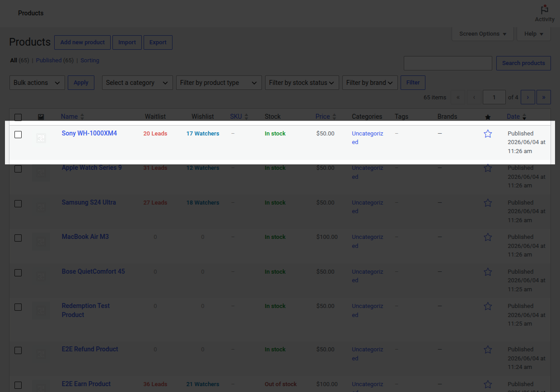560x392 pixels.
Task: Click the Featured star column header
Action: coord(488,117)
